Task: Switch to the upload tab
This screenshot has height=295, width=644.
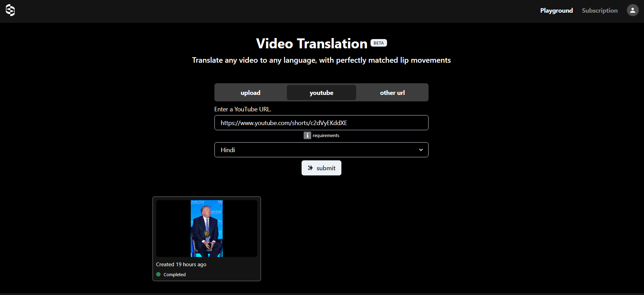Action: pos(250,93)
